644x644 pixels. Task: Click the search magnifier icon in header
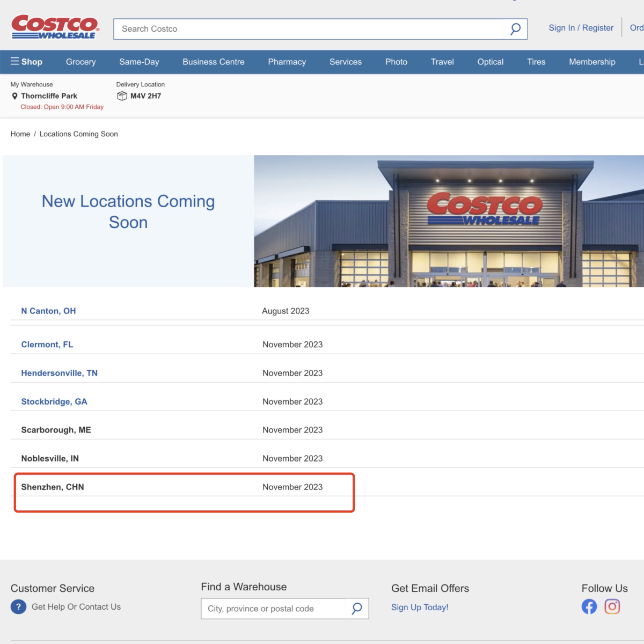coord(515,29)
